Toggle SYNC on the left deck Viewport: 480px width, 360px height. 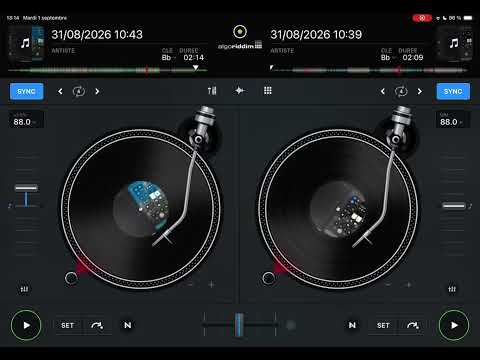26,91
